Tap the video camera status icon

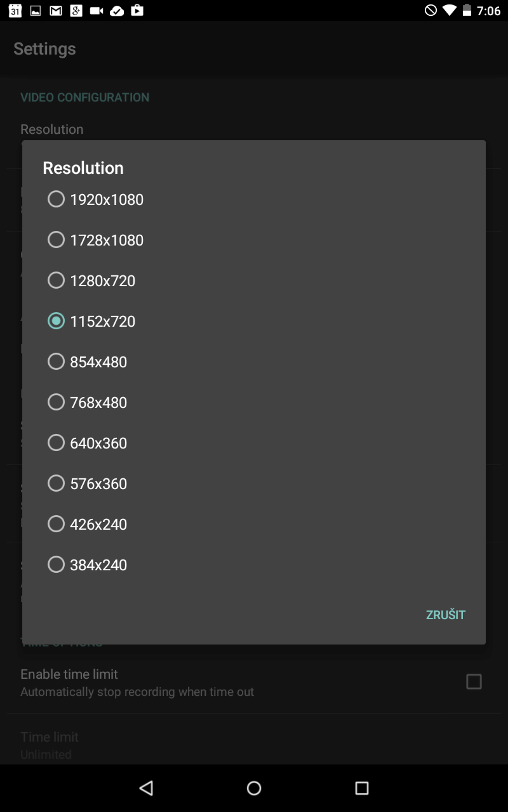coord(97,11)
